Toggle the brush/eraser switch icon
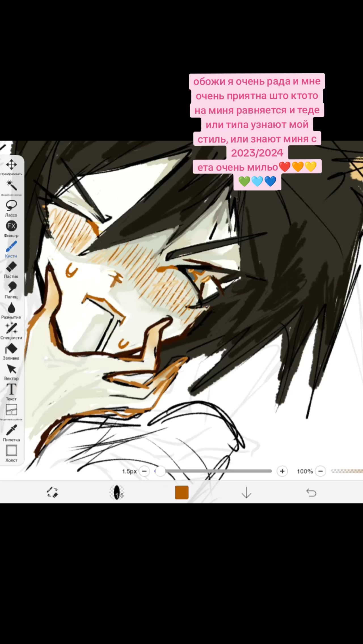The width and height of the screenshot is (363, 644). (x=52, y=492)
